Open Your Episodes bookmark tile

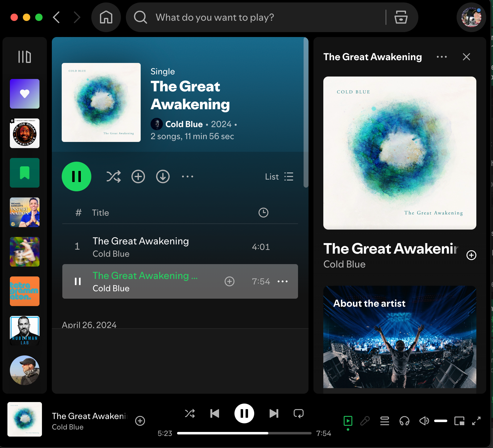pos(25,173)
